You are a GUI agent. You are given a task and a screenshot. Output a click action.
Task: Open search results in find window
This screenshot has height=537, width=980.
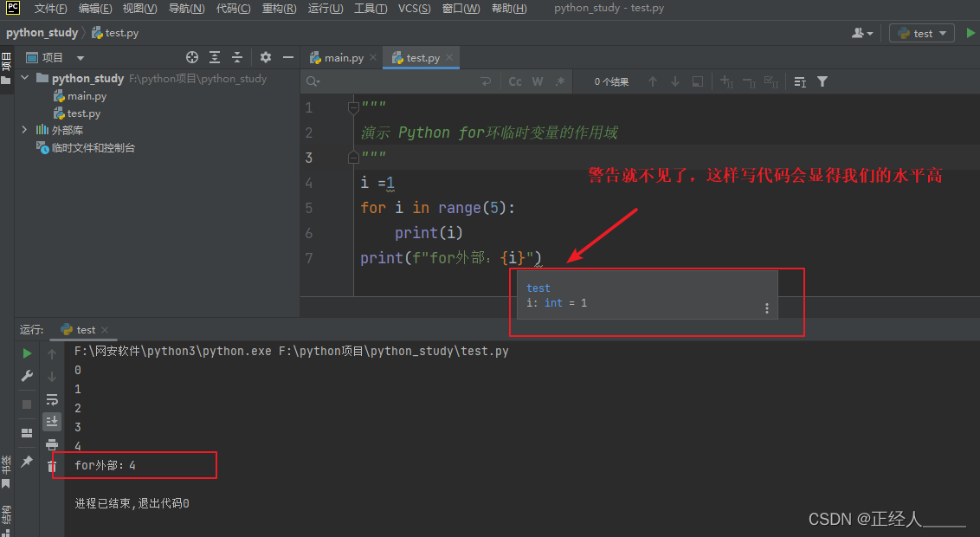(800, 82)
